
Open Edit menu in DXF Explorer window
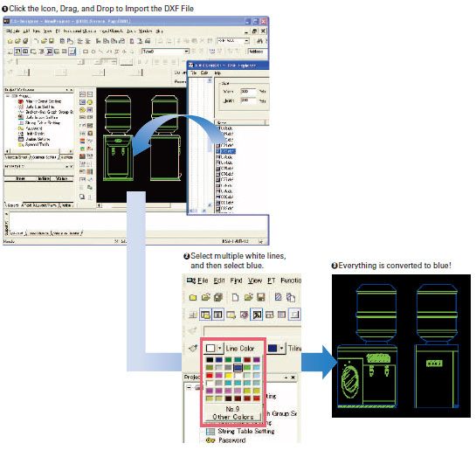tap(204, 73)
